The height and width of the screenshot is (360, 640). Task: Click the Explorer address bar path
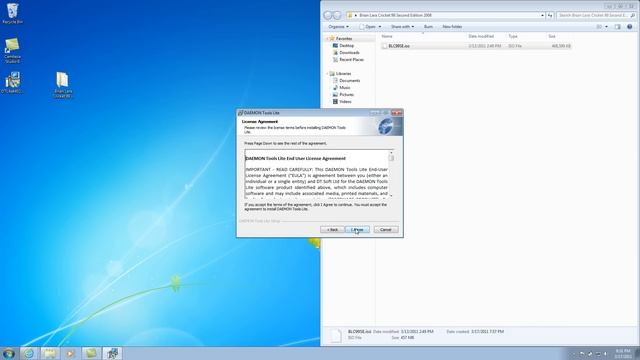(x=395, y=16)
